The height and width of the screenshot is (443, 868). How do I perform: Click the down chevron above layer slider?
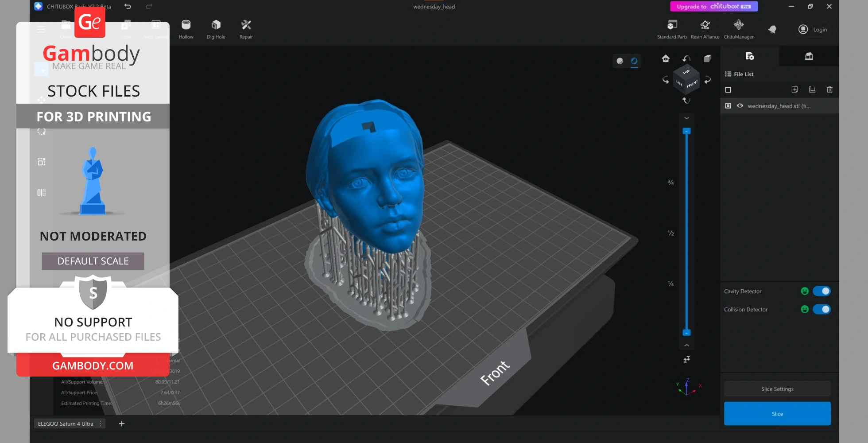click(686, 118)
